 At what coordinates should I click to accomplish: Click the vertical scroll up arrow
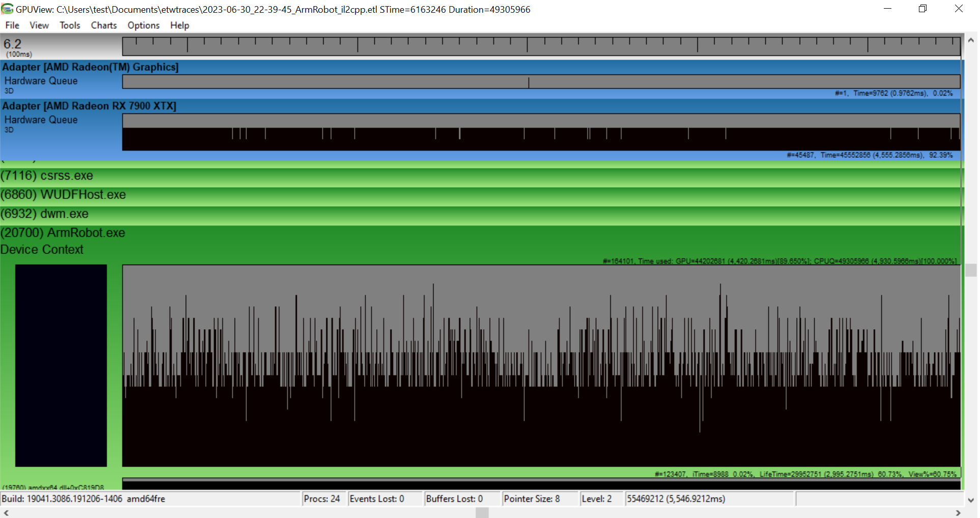971,40
